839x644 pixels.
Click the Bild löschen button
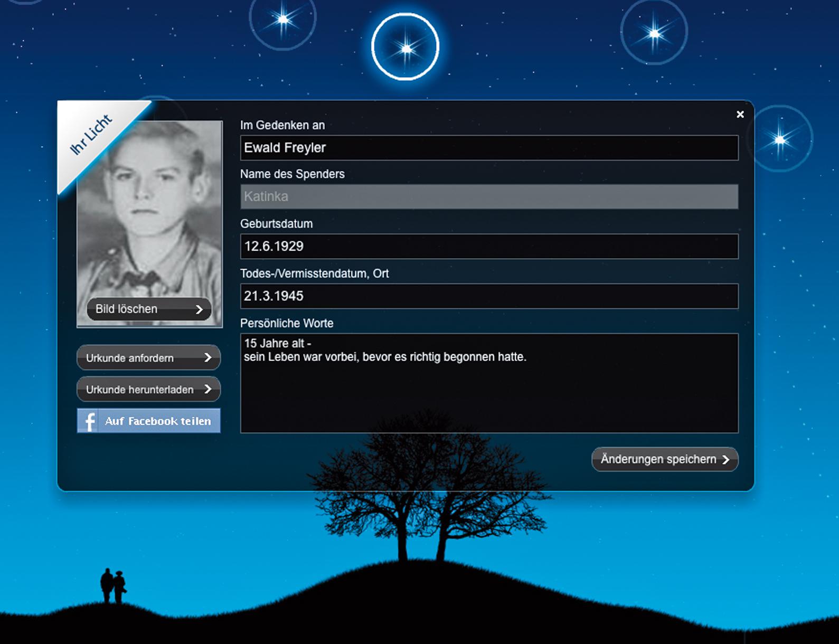149,309
